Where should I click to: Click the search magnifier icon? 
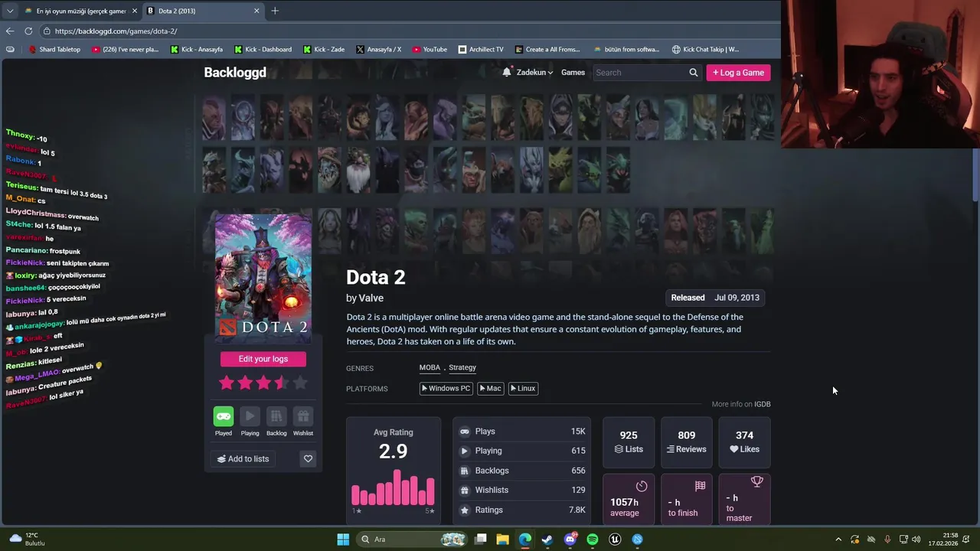[694, 73]
